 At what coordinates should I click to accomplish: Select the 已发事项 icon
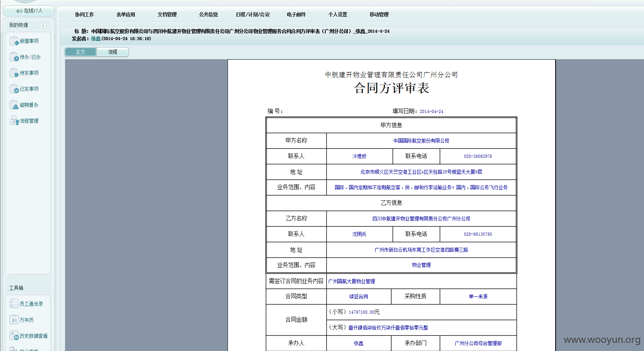[x=14, y=89]
